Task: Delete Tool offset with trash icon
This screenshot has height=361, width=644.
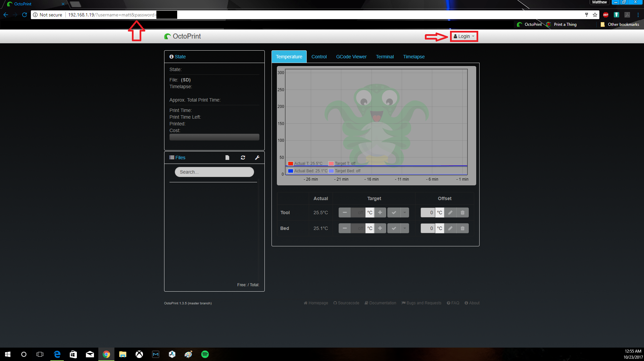Action: 463,213
